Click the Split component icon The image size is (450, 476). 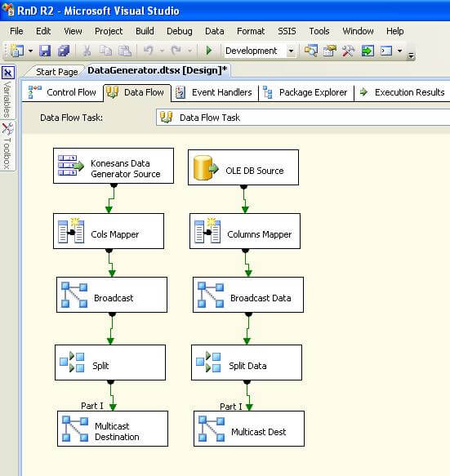[x=72, y=362]
